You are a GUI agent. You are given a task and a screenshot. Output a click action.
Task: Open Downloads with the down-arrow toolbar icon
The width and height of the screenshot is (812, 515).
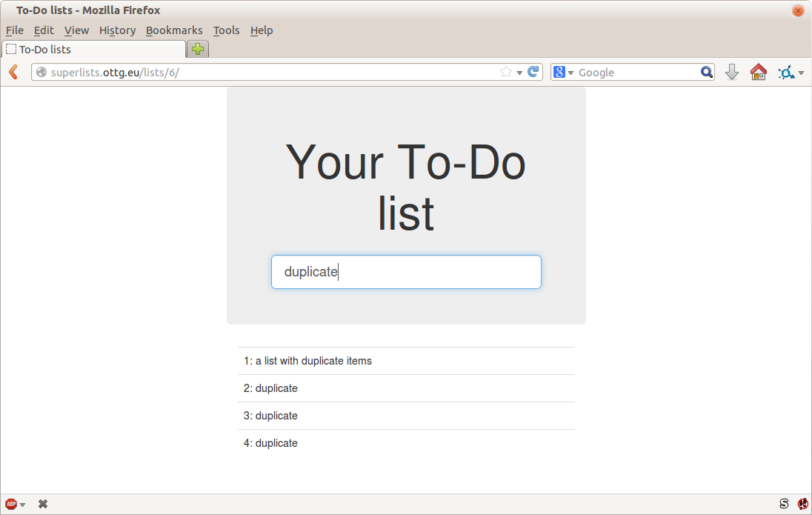coord(732,72)
